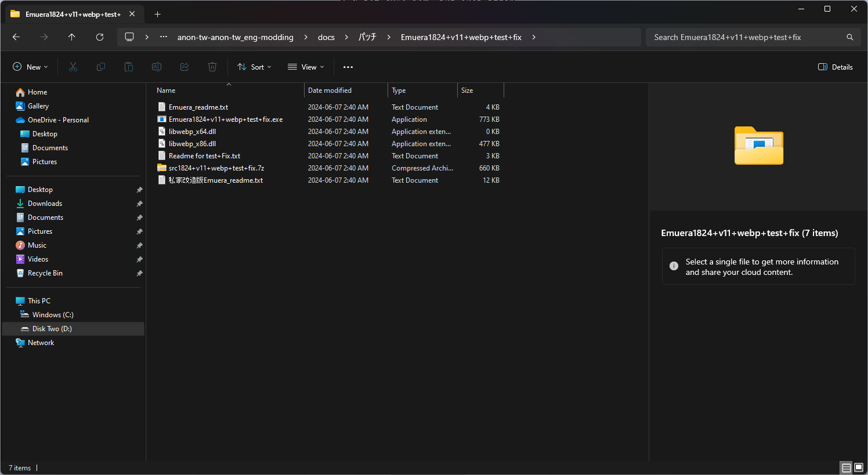Image resolution: width=868 pixels, height=475 pixels.
Task: Click the Cut scissors icon in toolbar
Action: click(x=73, y=67)
